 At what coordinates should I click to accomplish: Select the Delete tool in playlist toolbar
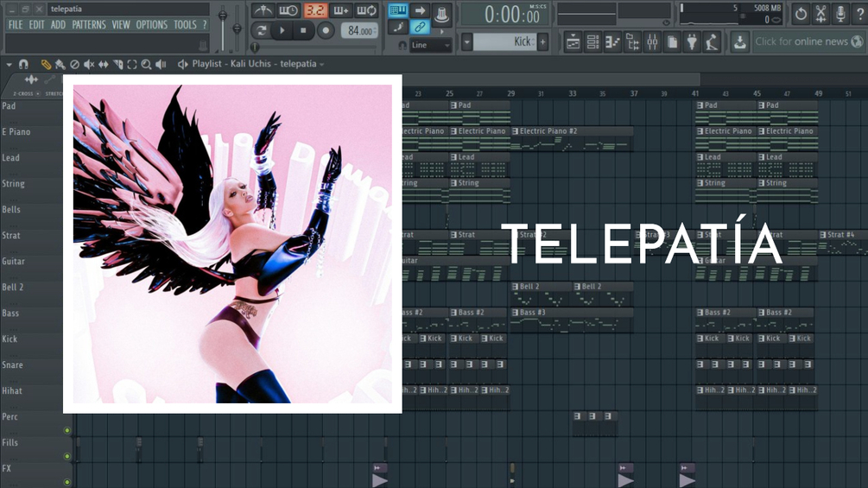tap(75, 64)
